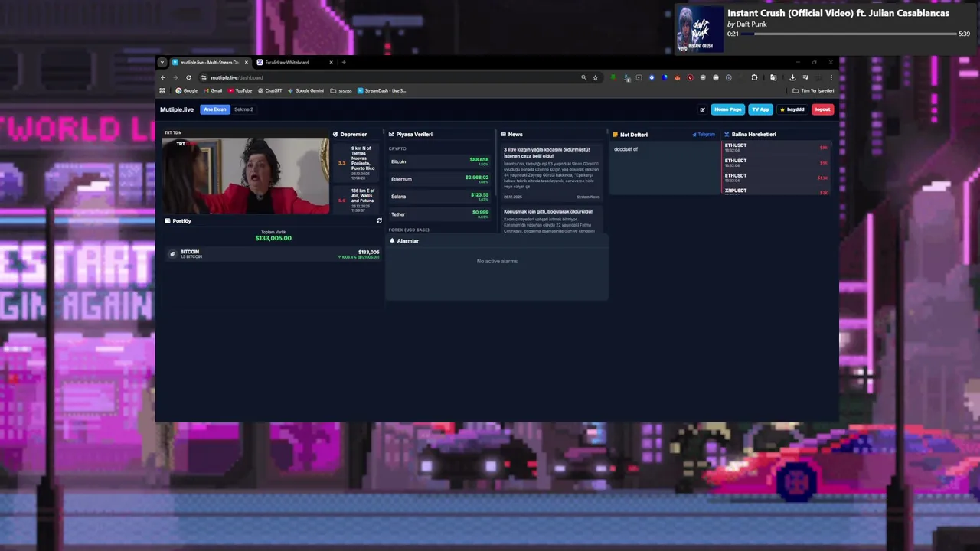Open Chrome three-dot menu
Viewport: 980px width, 551px height.
[x=831, y=77]
